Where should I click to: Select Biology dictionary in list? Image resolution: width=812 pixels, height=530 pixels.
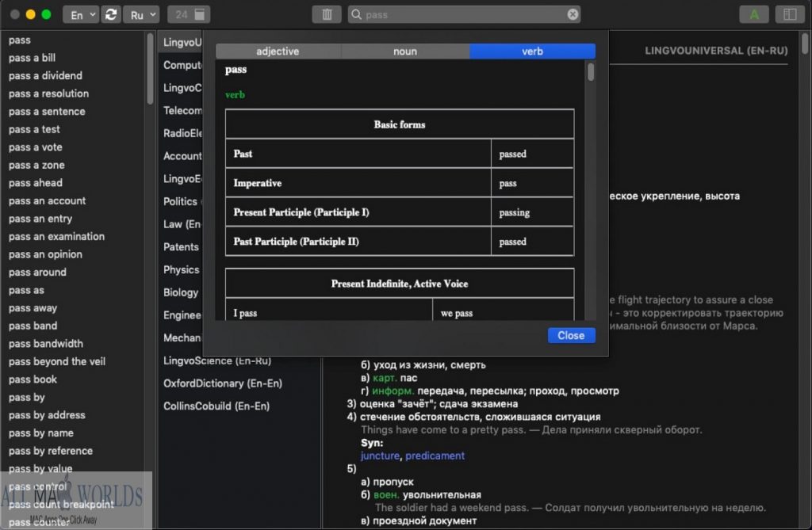181,292
